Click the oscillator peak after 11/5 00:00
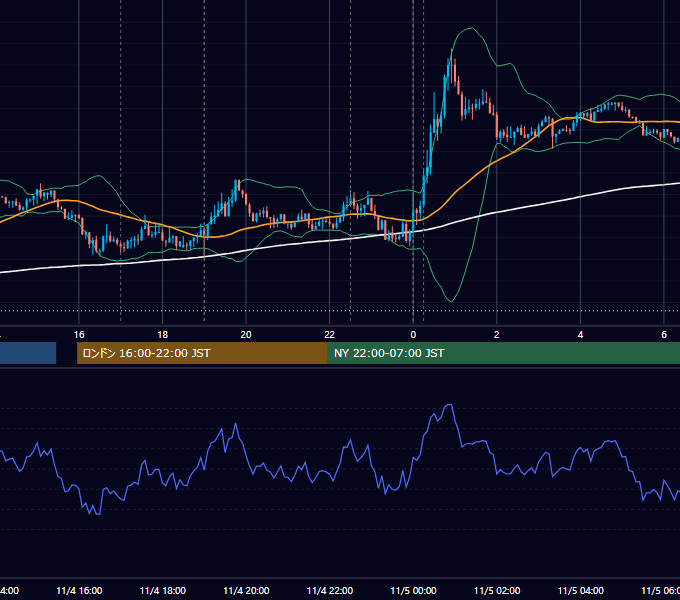Screen dimensions: 680x600 click(449, 405)
